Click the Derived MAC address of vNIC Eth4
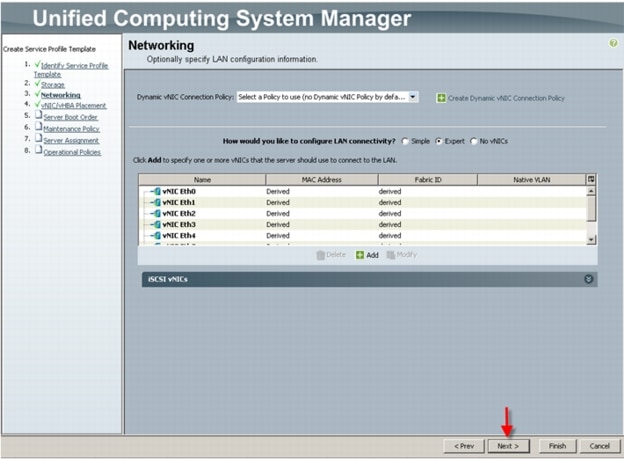Image resolution: width=624 pixels, height=460 pixels. coord(278,236)
